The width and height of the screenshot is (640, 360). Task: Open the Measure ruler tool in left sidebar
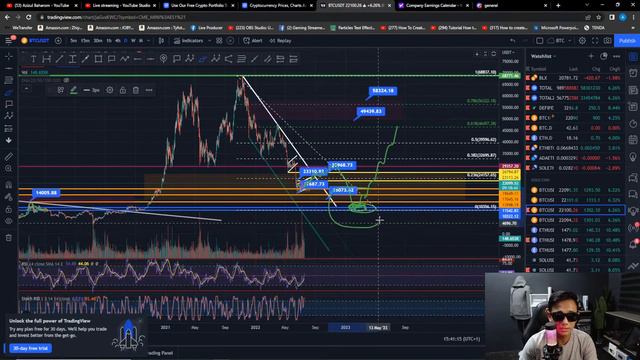click(9, 157)
